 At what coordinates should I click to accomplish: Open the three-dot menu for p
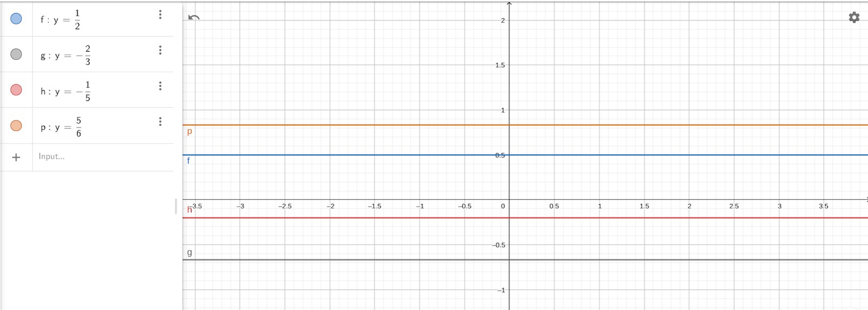point(160,122)
